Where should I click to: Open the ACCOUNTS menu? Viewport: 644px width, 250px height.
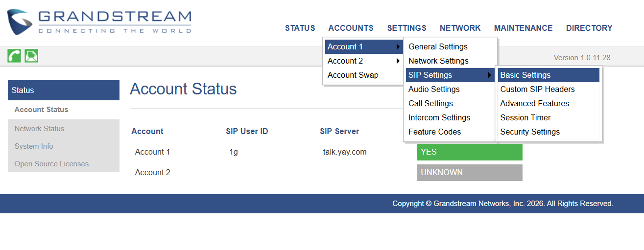coord(351,28)
